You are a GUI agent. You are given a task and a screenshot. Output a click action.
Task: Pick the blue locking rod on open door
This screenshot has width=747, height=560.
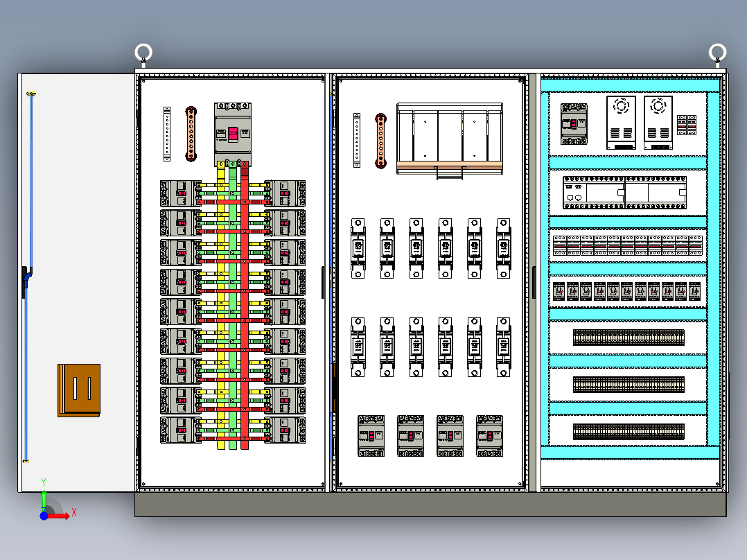coord(28,277)
